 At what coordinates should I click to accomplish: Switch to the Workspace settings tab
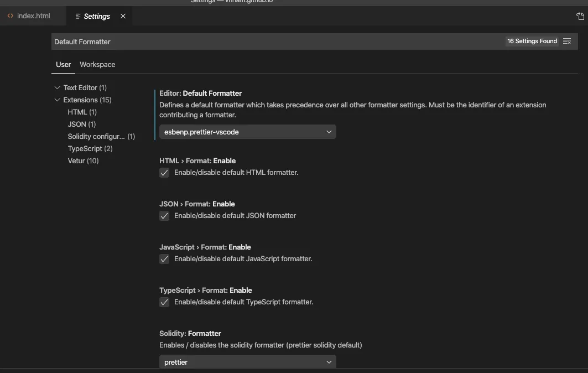point(97,65)
